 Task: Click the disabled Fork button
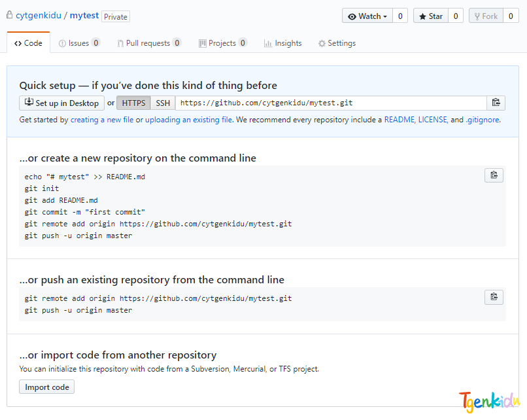click(486, 16)
